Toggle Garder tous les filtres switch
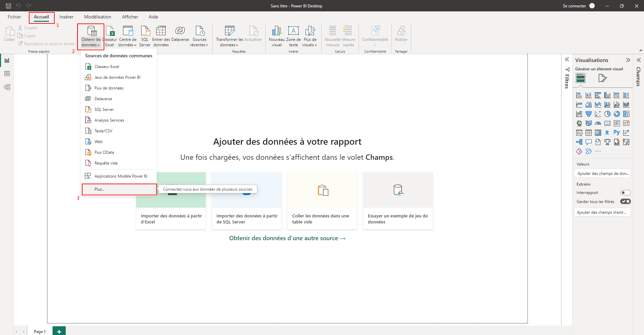This screenshot has height=335, width=644. [x=625, y=201]
